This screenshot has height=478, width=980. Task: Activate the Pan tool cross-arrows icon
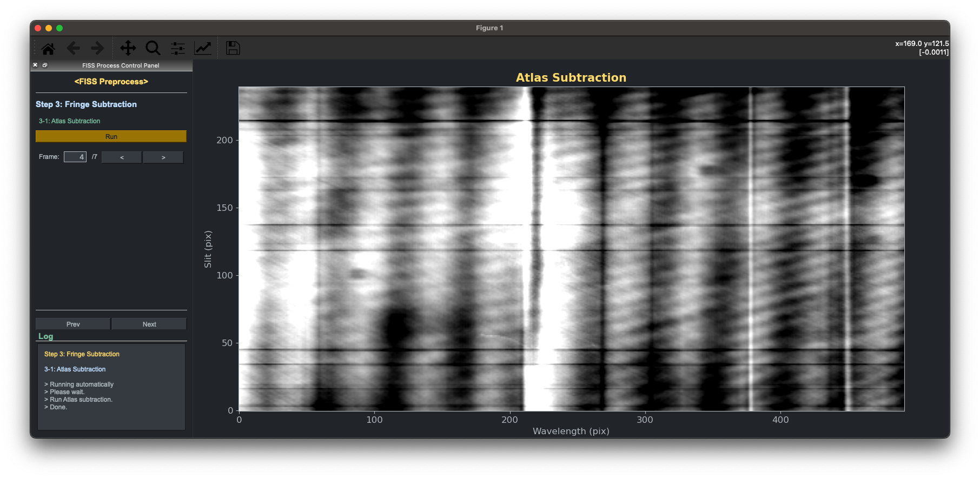coord(128,48)
